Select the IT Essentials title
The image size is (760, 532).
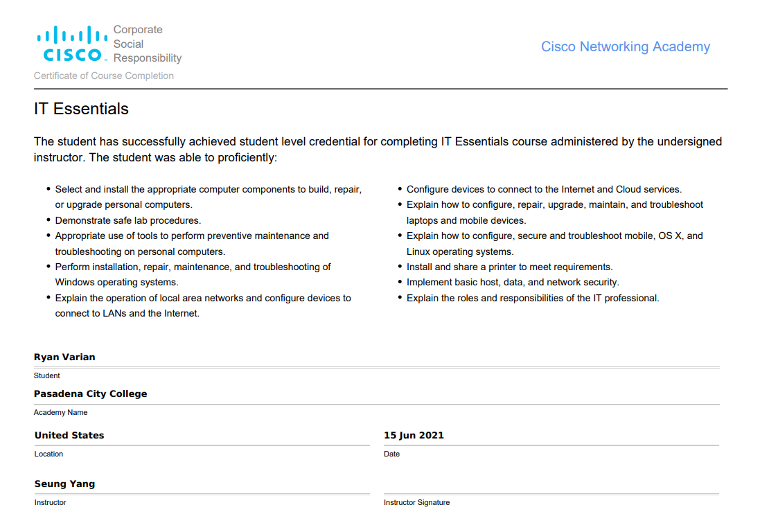[x=81, y=109]
